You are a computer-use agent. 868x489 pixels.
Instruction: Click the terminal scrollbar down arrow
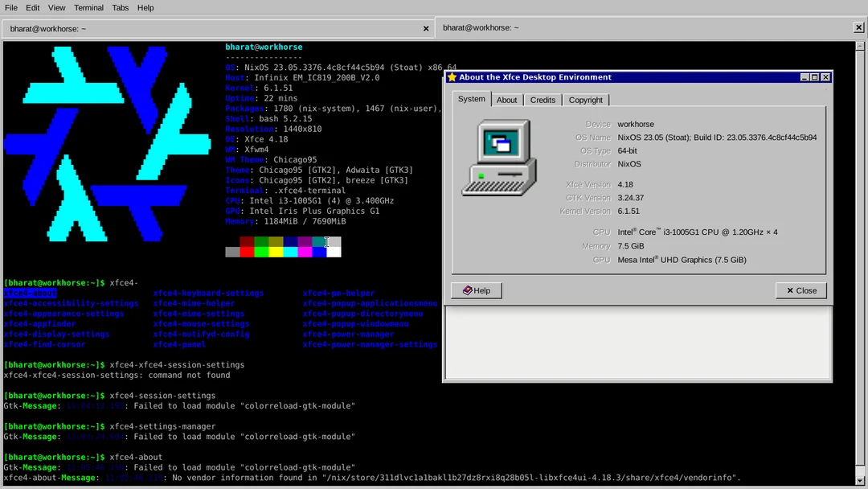coord(860,480)
